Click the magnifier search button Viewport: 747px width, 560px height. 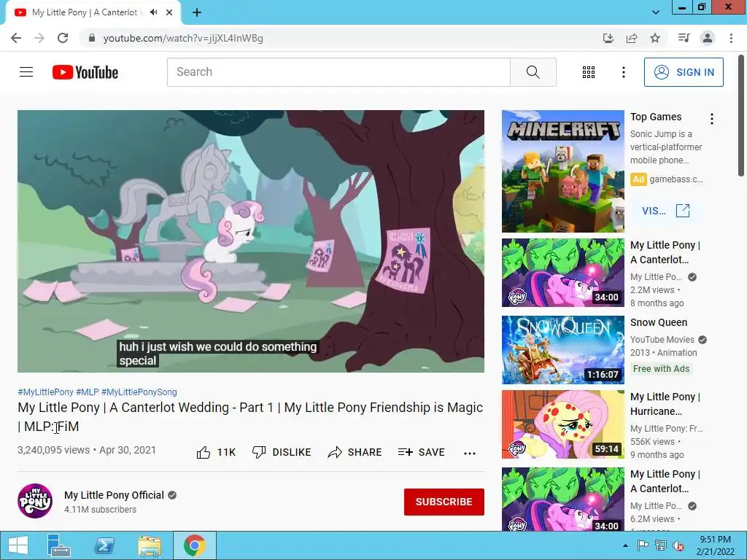(x=533, y=72)
